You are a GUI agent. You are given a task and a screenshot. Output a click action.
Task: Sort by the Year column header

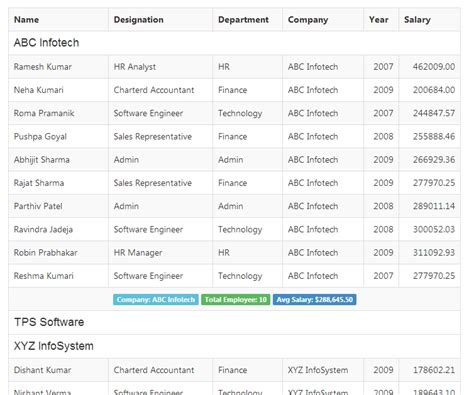[x=379, y=20]
